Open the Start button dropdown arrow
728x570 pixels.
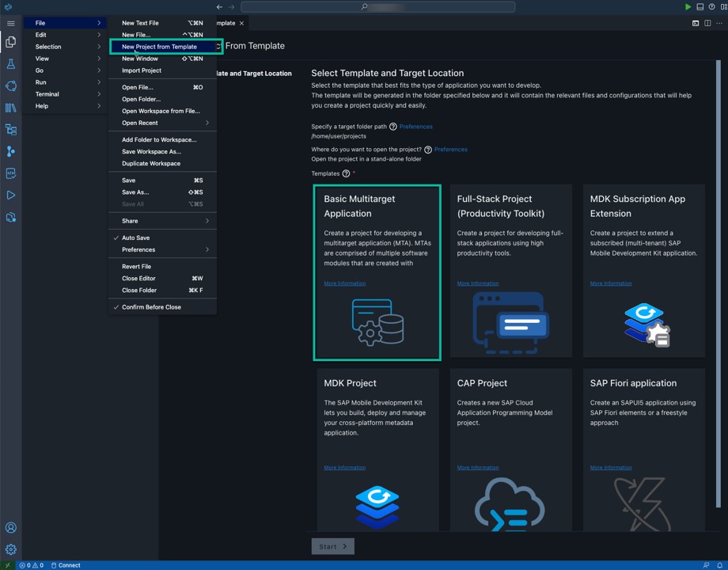tap(343, 546)
